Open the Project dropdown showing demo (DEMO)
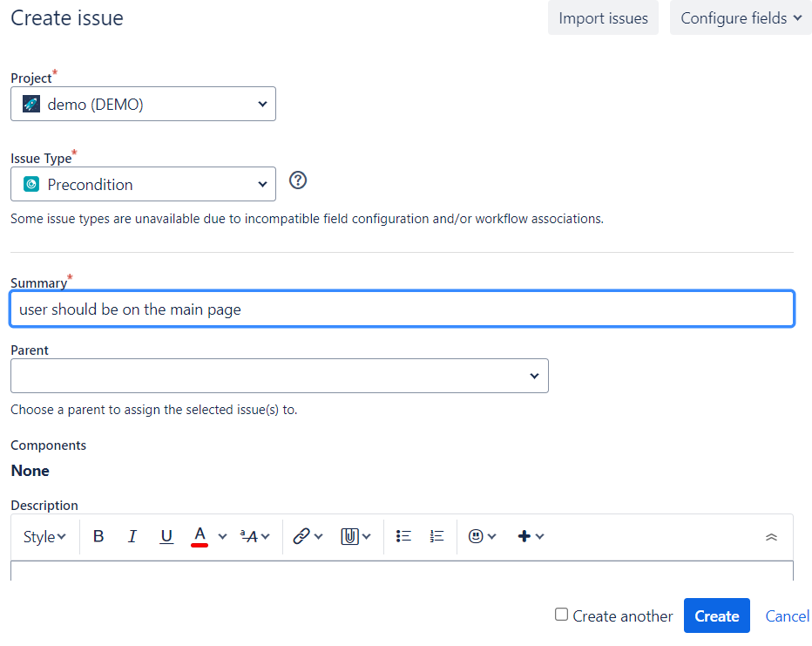The height and width of the screenshot is (646, 812). coord(143,104)
